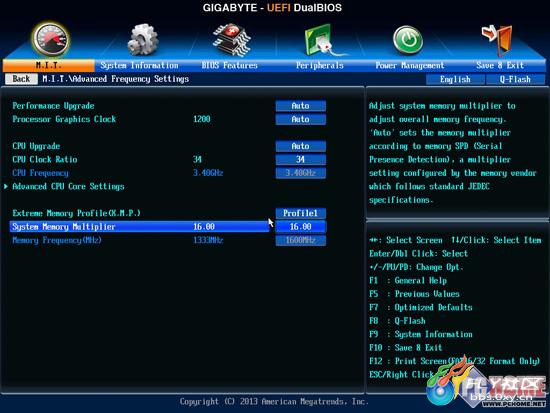Switch to the BIOS Features tab
Screen dimensions: 550x413
click(x=229, y=66)
